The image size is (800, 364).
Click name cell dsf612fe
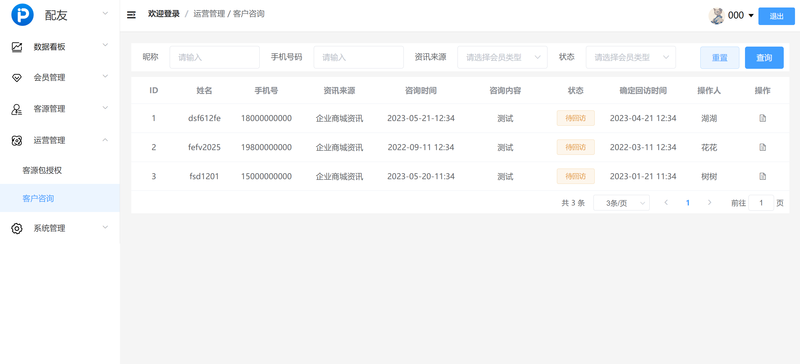[x=204, y=118]
